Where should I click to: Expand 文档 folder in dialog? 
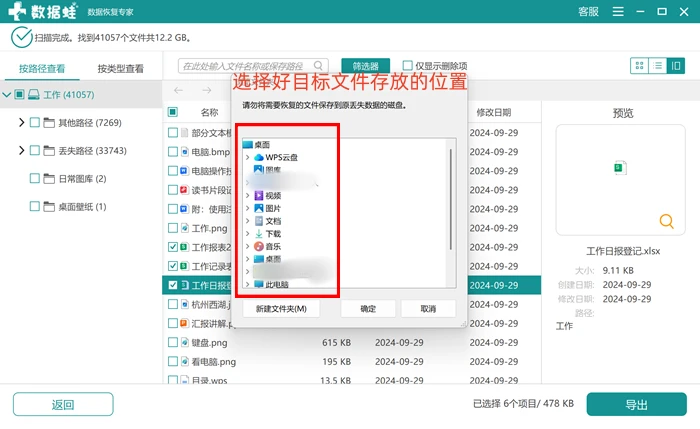(x=247, y=221)
